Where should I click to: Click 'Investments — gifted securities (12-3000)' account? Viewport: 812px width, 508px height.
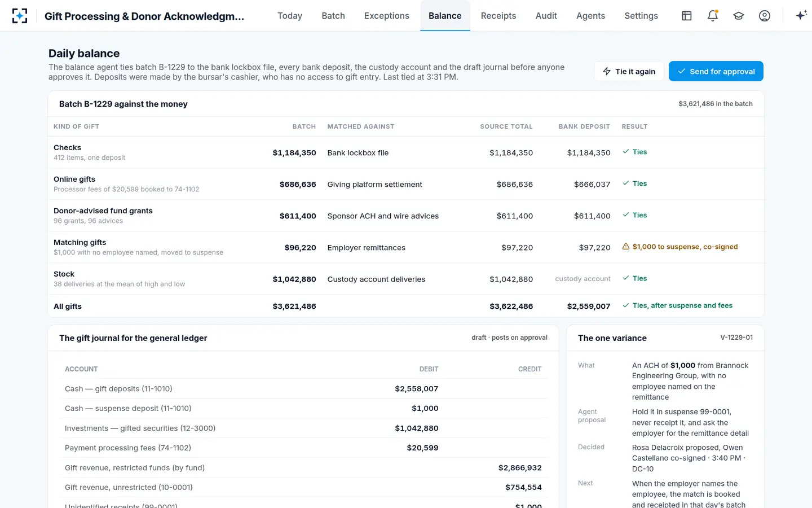pos(140,428)
